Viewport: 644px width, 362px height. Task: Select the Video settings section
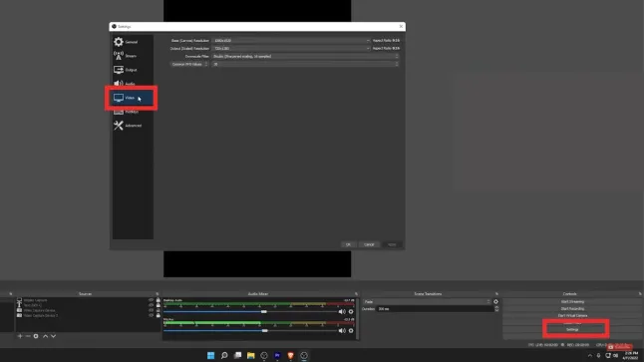[x=133, y=98]
